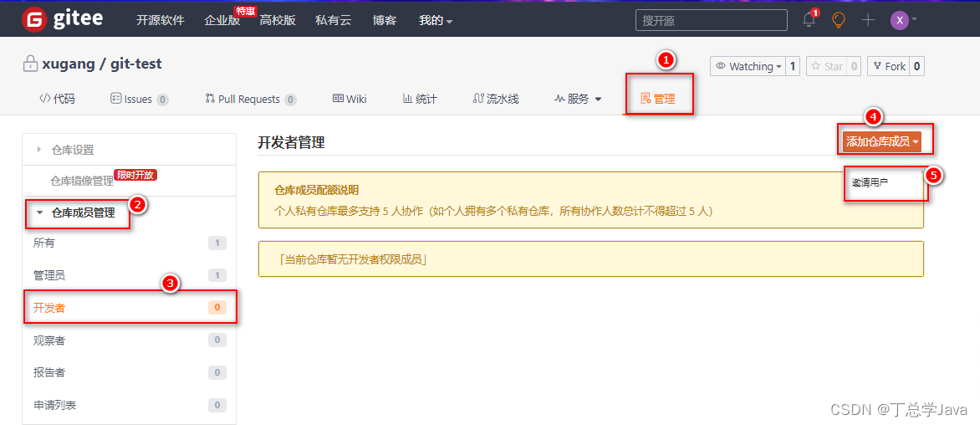The image size is (980, 425).
Task: Open the user avatar X menu
Action: click(x=903, y=20)
